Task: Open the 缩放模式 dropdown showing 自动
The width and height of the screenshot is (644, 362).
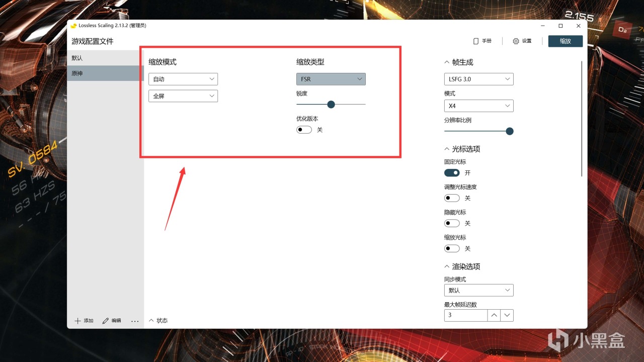Action: pyautogui.click(x=183, y=79)
